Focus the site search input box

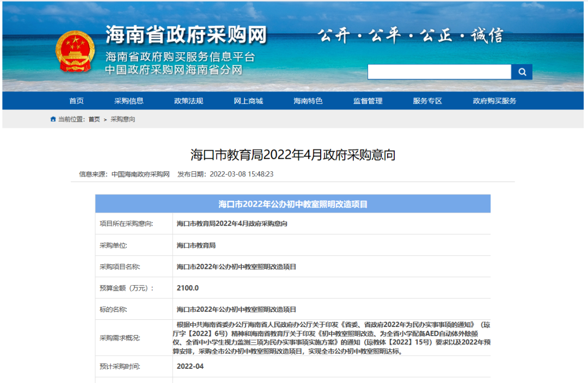click(439, 72)
